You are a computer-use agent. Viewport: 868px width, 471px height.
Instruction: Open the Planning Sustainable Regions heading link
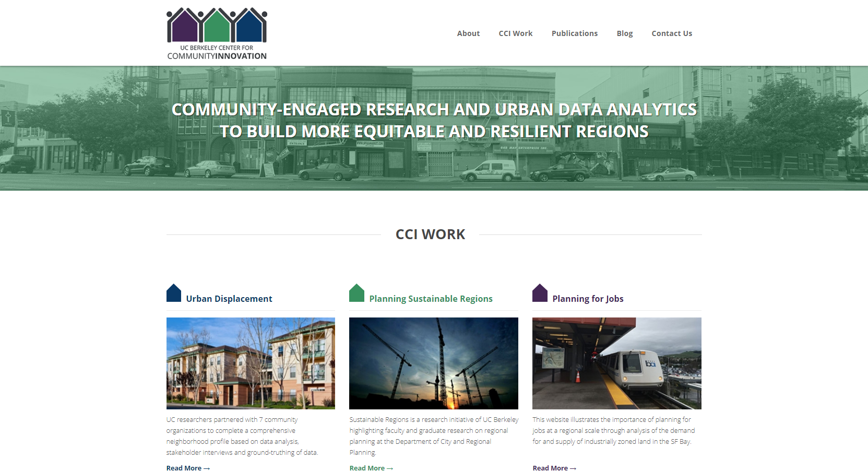click(x=431, y=299)
